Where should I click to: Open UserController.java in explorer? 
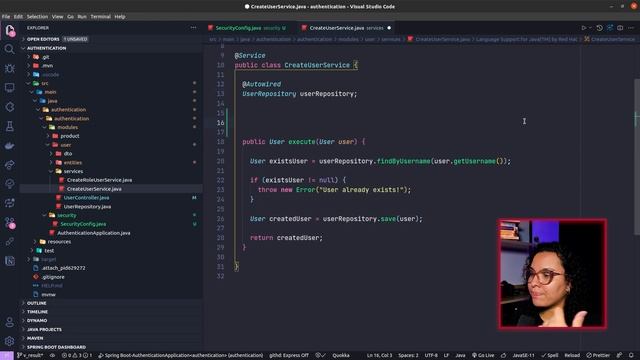click(86, 198)
